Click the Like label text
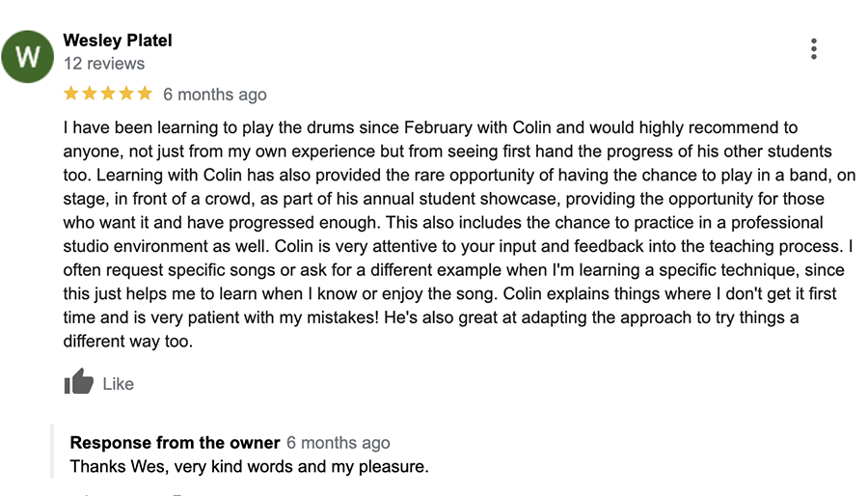This screenshot has height=496, width=868. click(118, 384)
